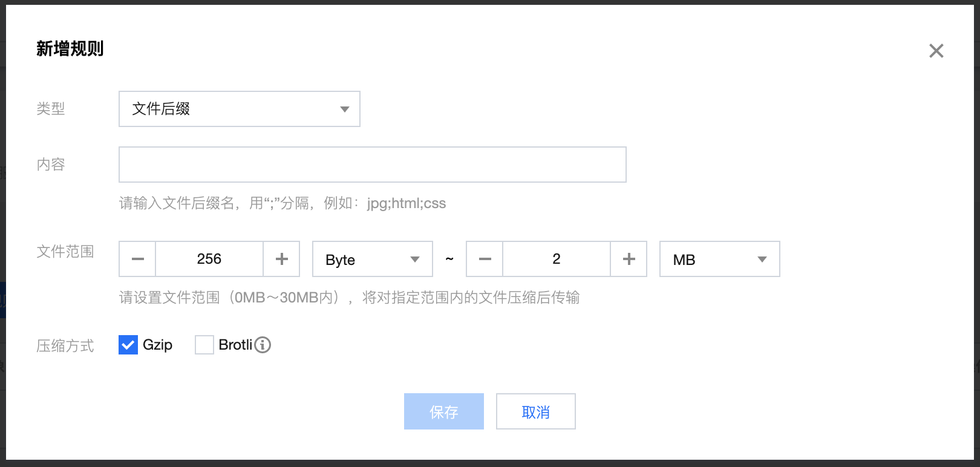Click the hint text with jpg;html;css example
This screenshot has height=467, width=980.
[283, 203]
